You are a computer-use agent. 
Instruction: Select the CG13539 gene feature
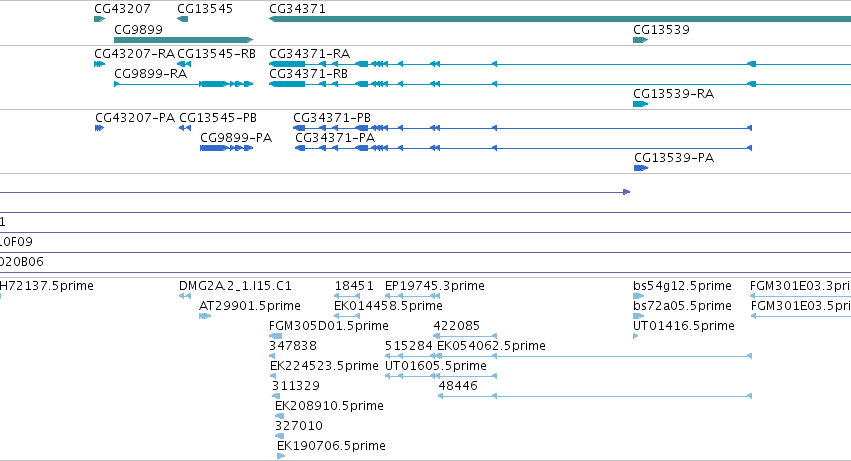click(640, 40)
